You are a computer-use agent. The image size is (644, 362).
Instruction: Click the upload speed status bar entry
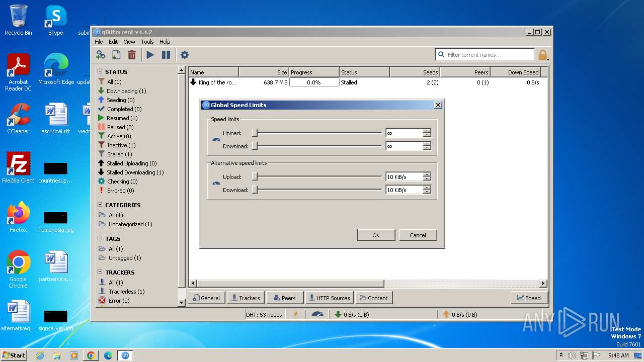click(460, 315)
